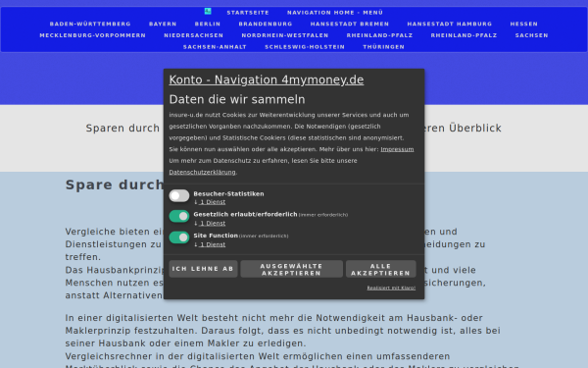Open the Startseite menu item
This screenshot has height=368, width=588.
pos(248,13)
